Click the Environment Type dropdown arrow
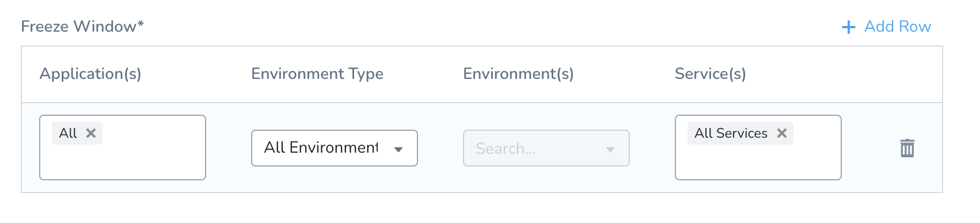The width and height of the screenshot is (980, 223). 398,149
